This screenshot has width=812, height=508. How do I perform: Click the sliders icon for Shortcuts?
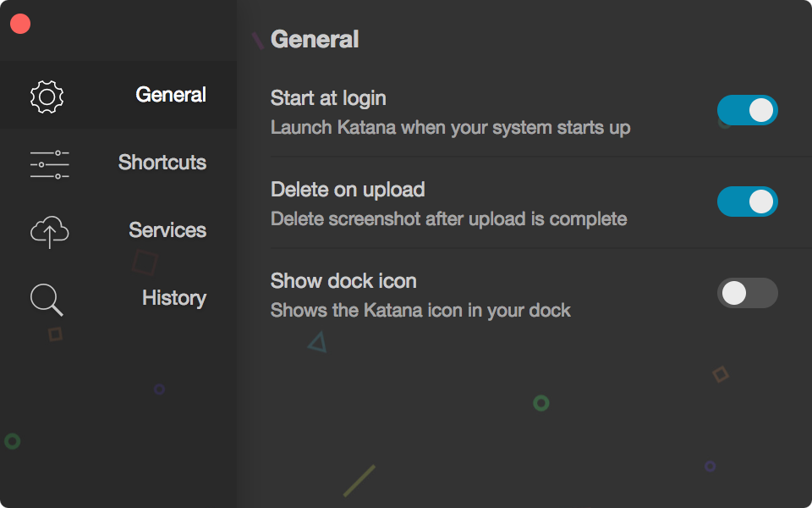tap(49, 163)
